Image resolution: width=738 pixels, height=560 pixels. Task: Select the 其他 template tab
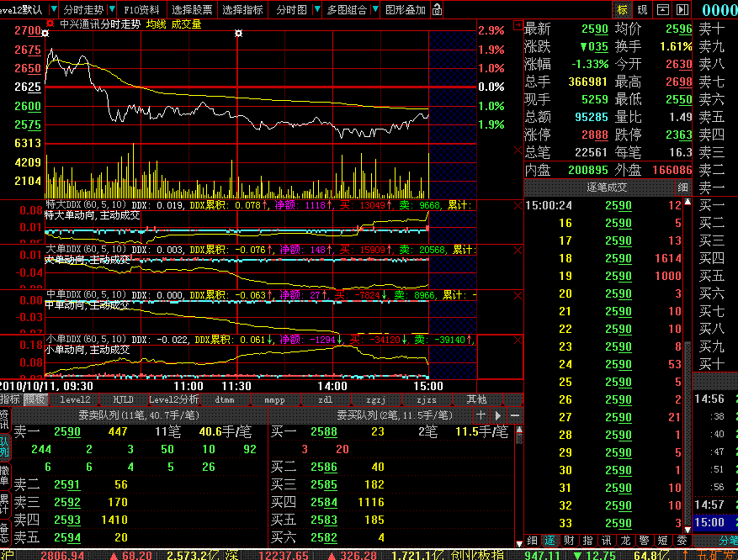coord(476,399)
